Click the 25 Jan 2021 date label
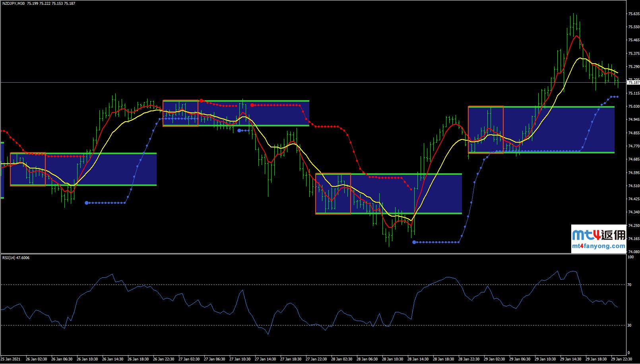 (x=11, y=359)
